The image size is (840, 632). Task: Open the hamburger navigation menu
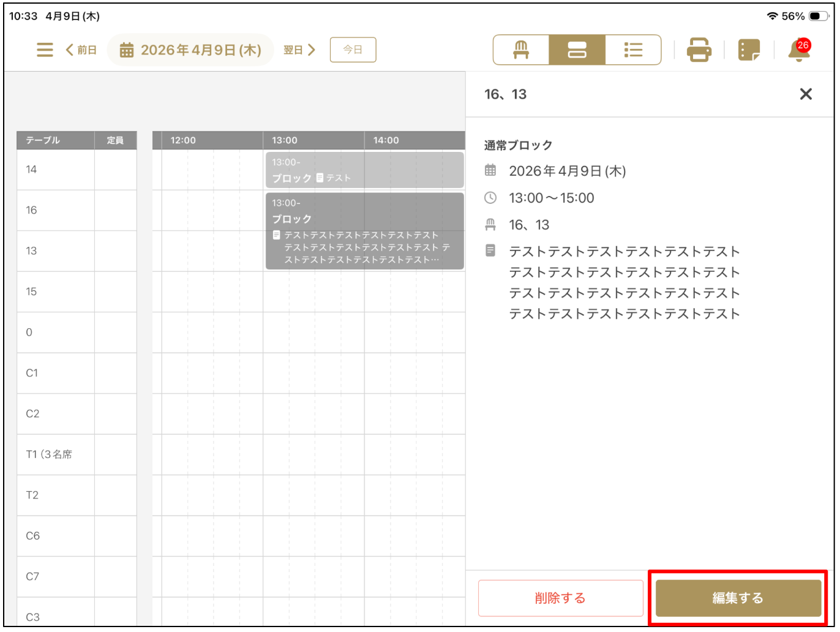pyautogui.click(x=44, y=50)
